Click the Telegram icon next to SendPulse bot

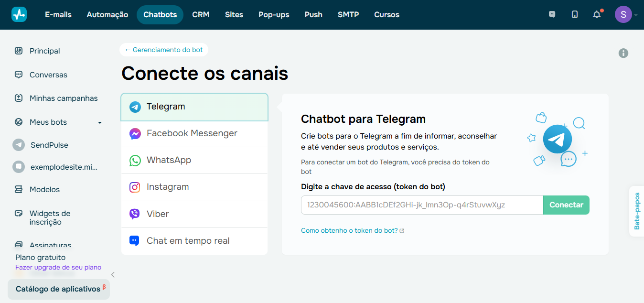point(19,145)
